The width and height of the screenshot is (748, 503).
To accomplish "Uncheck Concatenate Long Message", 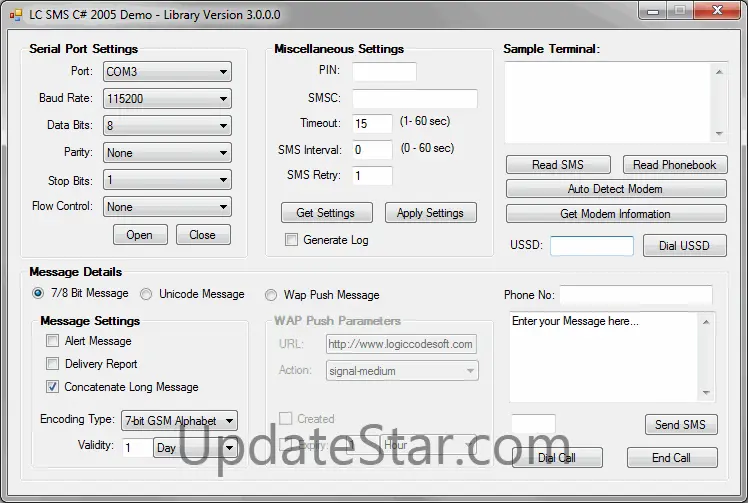I will point(52,387).
